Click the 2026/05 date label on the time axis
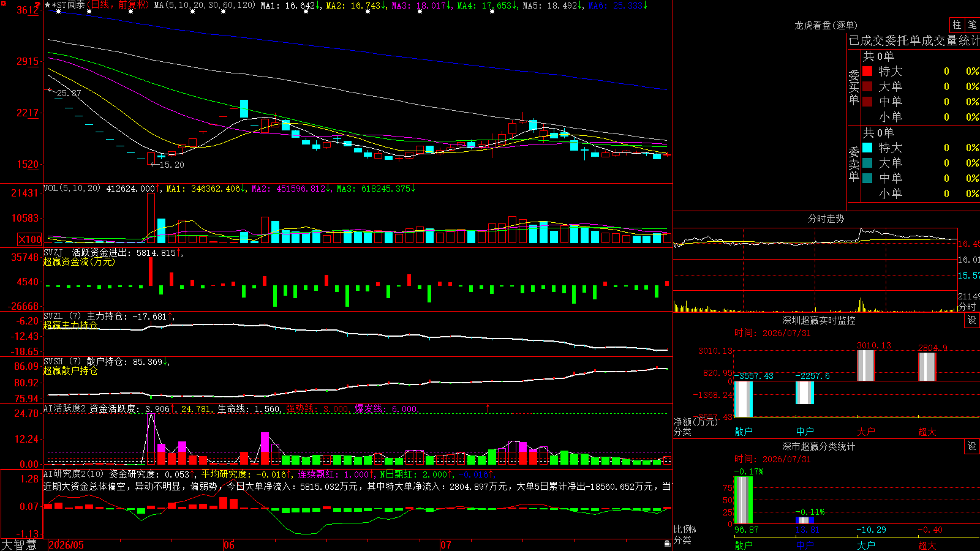Image resolution: width=980 pixels, height=551 pixels. tap(66, 545)
